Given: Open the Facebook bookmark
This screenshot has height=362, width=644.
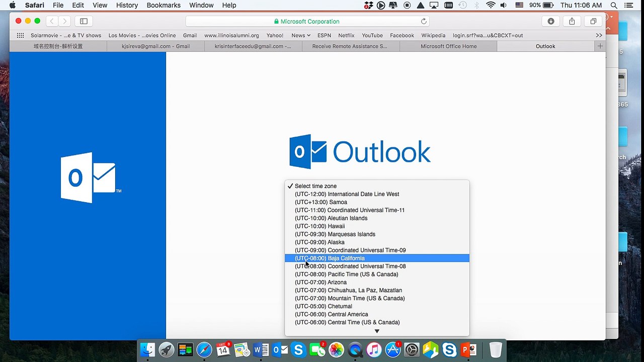Looking at the screenshot, I should [402, 35].
